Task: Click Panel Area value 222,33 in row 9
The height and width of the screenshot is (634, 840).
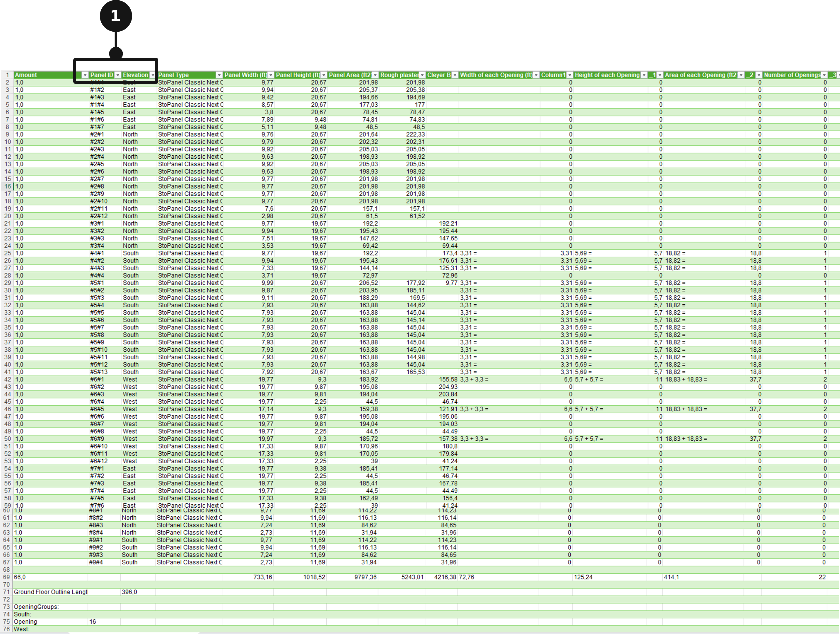Action: point(402,135)
